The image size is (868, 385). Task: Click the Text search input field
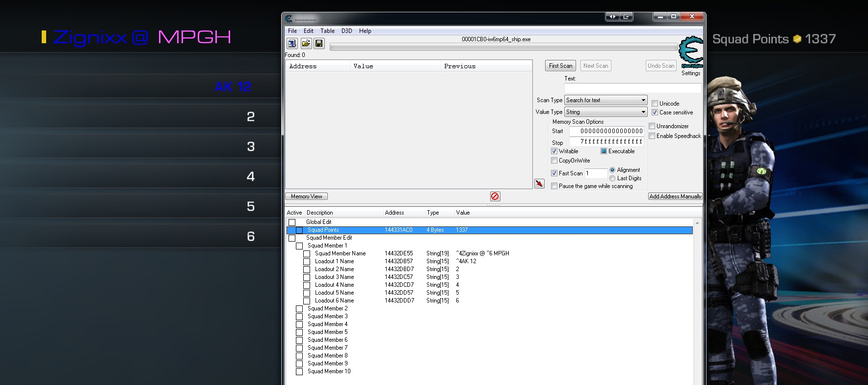633,88
